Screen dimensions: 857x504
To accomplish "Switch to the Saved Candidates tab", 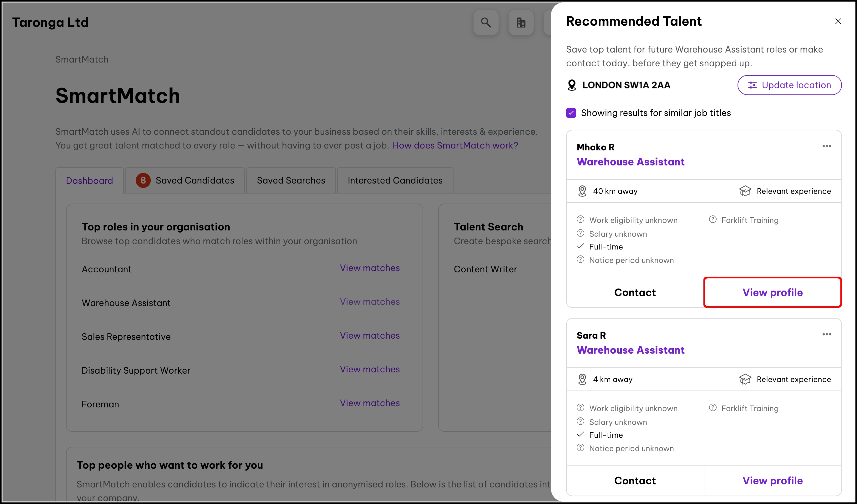I will pos(185,180).
